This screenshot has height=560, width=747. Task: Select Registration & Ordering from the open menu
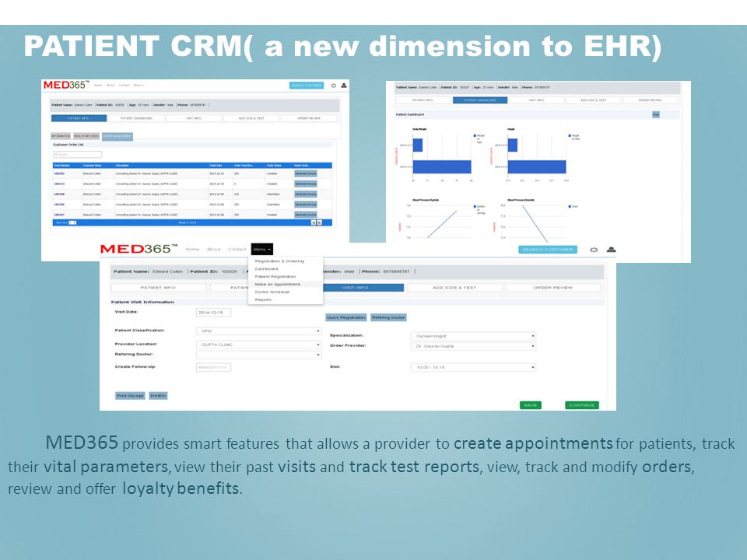pyautogui.click(x=279, y=261)
